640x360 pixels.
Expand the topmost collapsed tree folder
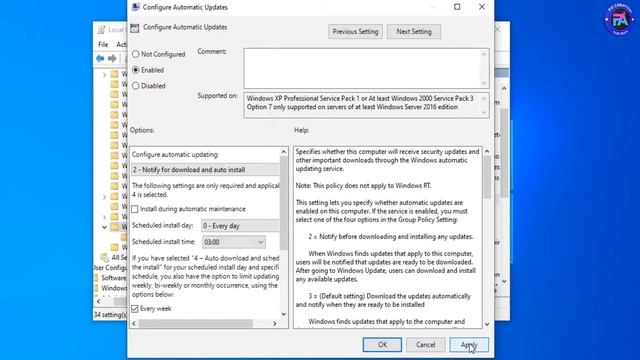click(104, 74)
